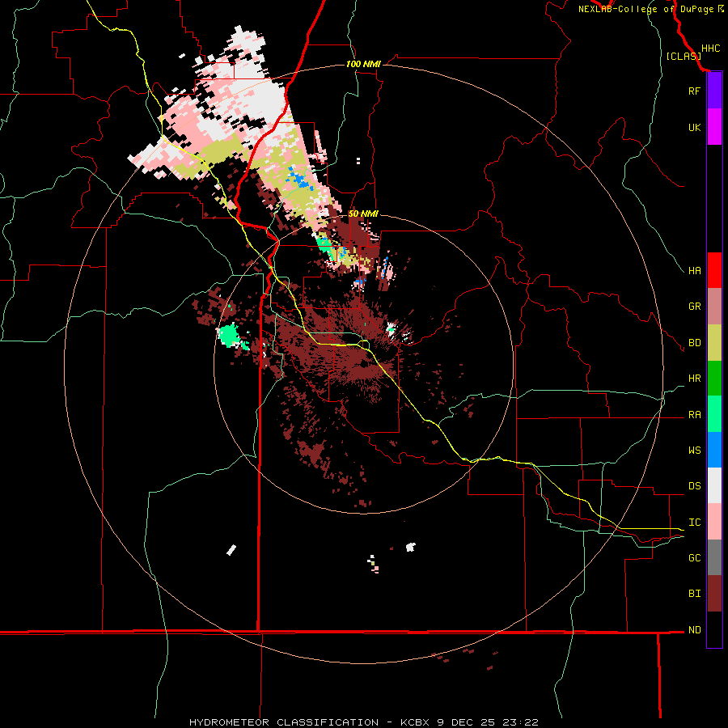The height and width of the screenshot is (728, 728).
Task: Click the GR legend label text
Action: coord(694,307)
